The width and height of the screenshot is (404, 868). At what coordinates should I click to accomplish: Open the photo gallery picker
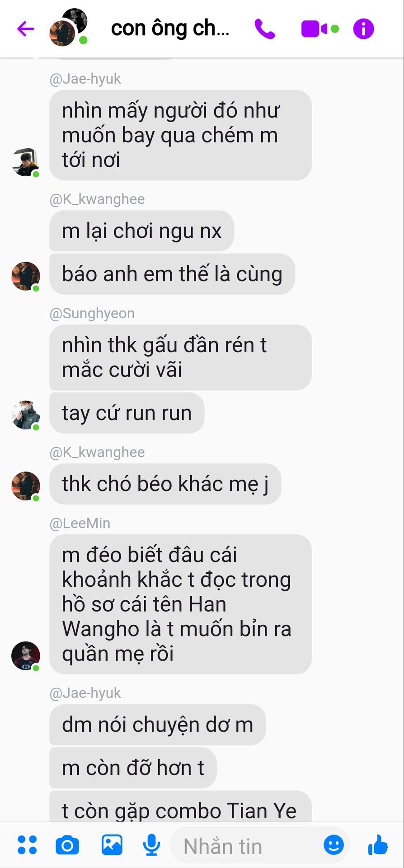(x=112, y=845)
